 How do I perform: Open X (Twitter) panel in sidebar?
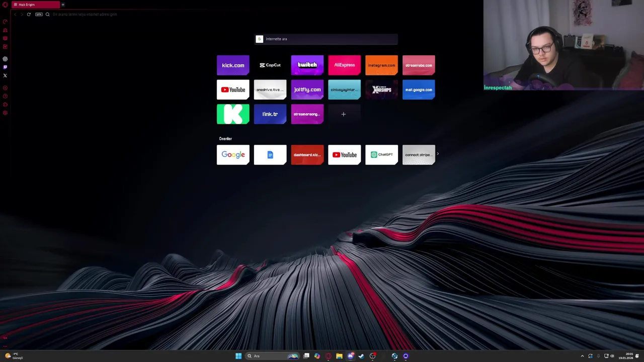click(x=5, y=75)
